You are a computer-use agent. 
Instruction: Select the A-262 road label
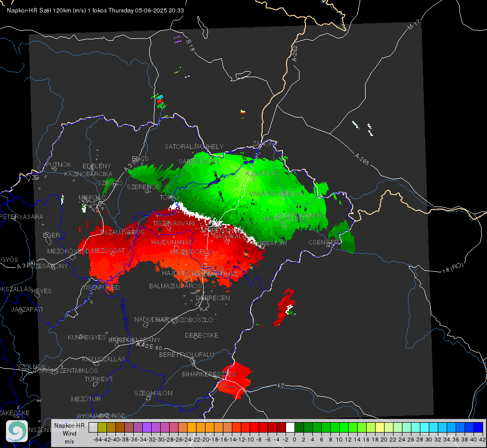click(295, 53)
